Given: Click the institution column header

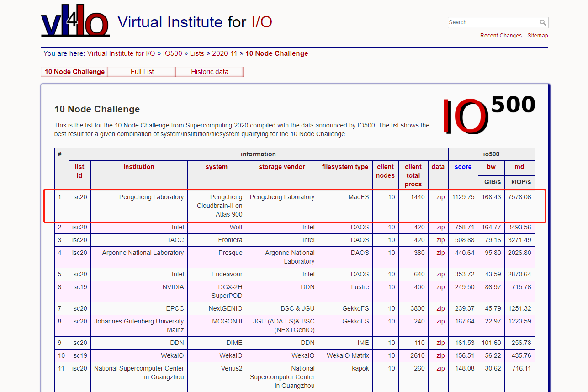Looking at the screenshot, I should [138, 167].
